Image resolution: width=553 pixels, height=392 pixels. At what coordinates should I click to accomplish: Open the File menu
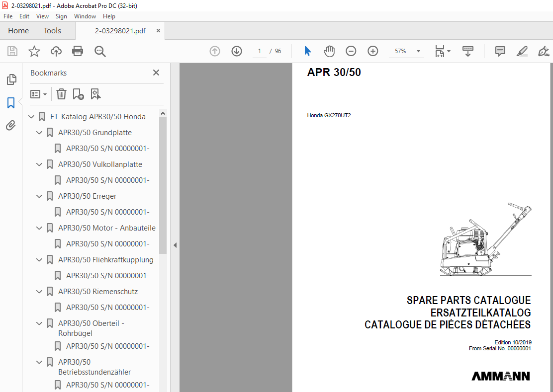[8, 16]
